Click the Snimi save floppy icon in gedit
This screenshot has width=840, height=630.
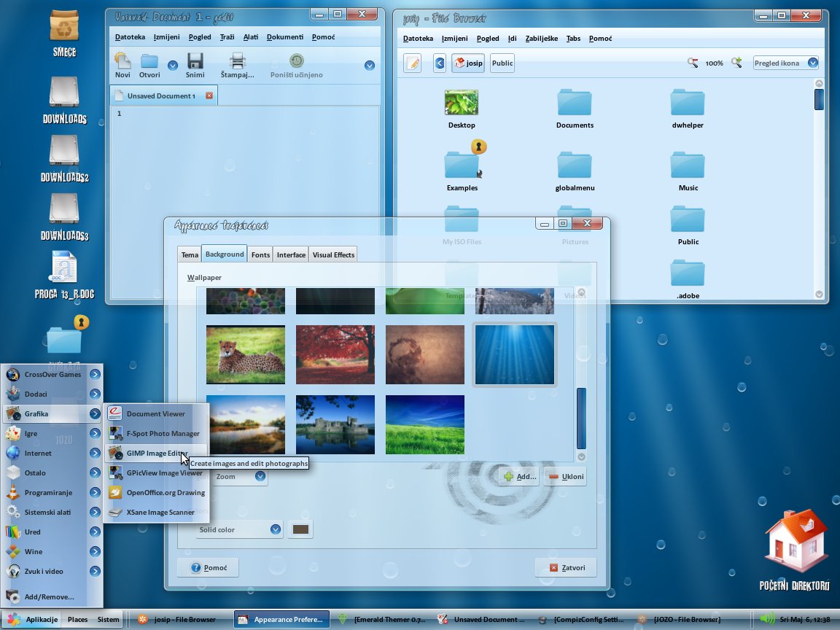[195, 61]
